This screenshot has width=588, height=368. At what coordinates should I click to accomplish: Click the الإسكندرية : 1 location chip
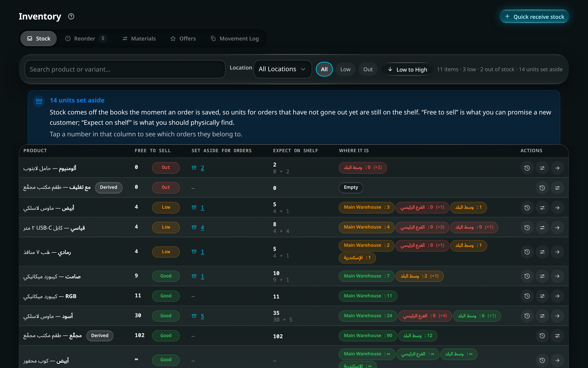click(357, 258)
